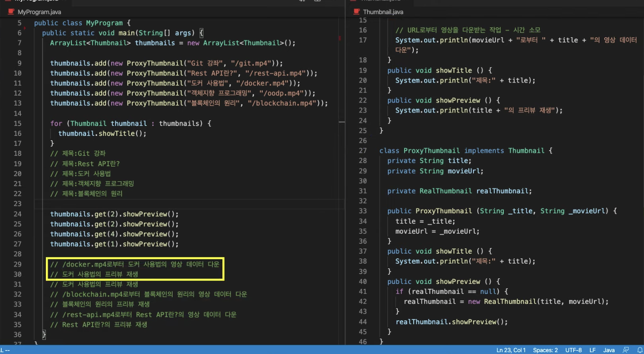
Task: Click the 'class ProxyThumbnail implements Thumbnail' line
Action: tap(466, 151)
